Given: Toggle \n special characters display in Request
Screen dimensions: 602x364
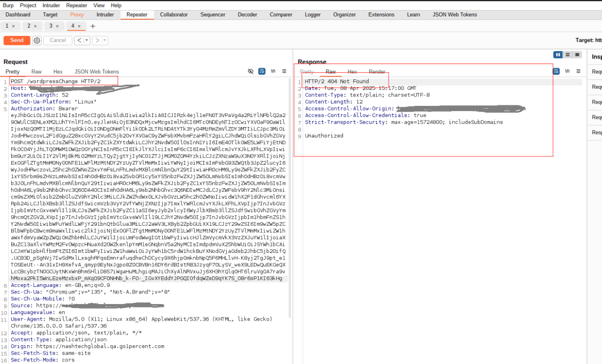Looking at the screenshot, I should [x=273, y=71].
